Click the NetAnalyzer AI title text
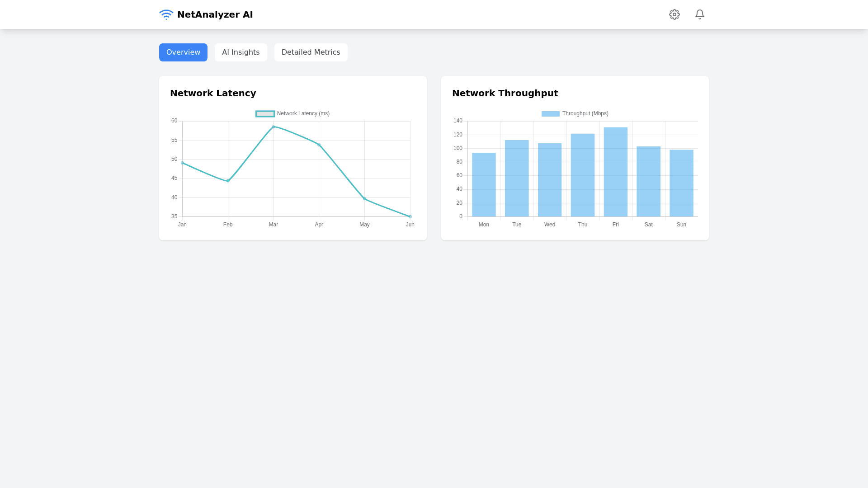Screen dimensions: 868x488 click(x=215, y=14)
